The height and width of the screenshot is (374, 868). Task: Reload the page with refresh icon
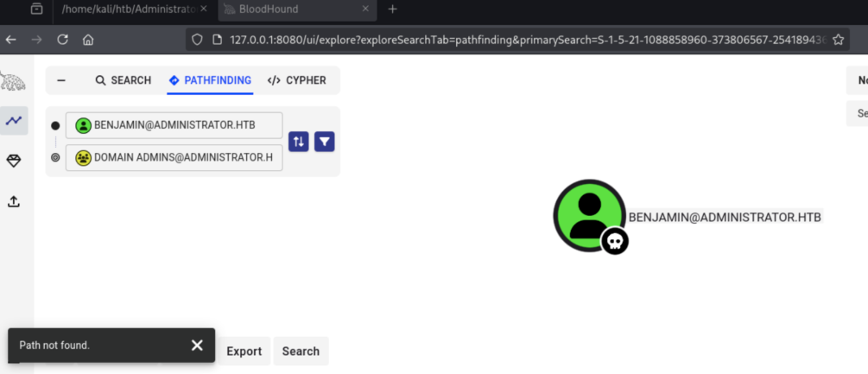pyautogui.click(x=62, y=40)
